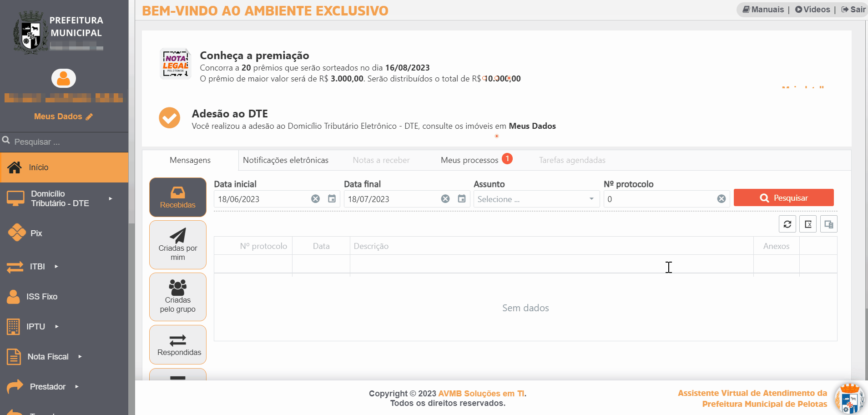This screenshot has width=868, height=415.
Task: Enable the Criadas pelo grupo filter
Action: [x=177, y=297]
